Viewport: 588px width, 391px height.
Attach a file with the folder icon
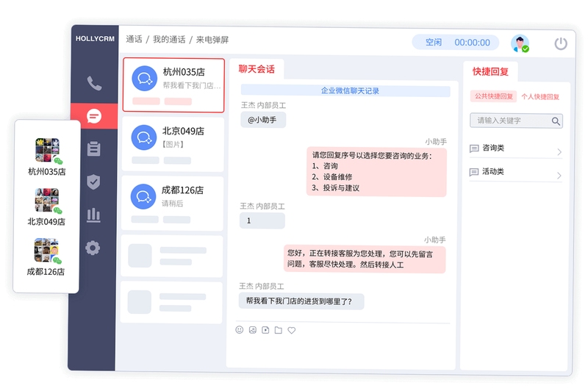point(279,330)
